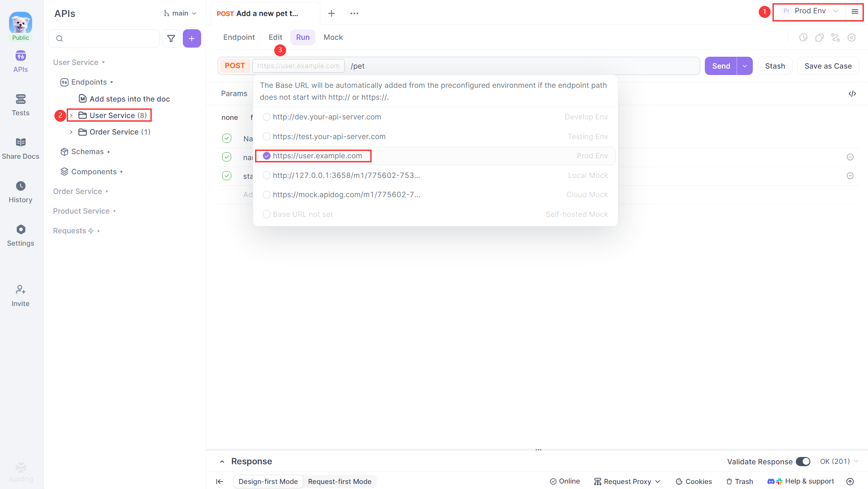
Task: Select the dev.your-api-server.com radio option
Action: click(x=266, y=117)
